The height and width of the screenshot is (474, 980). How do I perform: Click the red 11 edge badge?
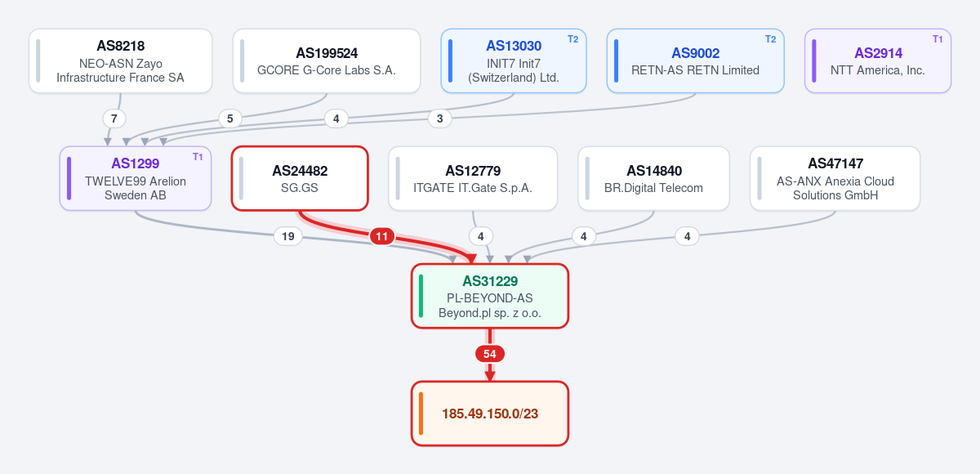click(381, 237)
